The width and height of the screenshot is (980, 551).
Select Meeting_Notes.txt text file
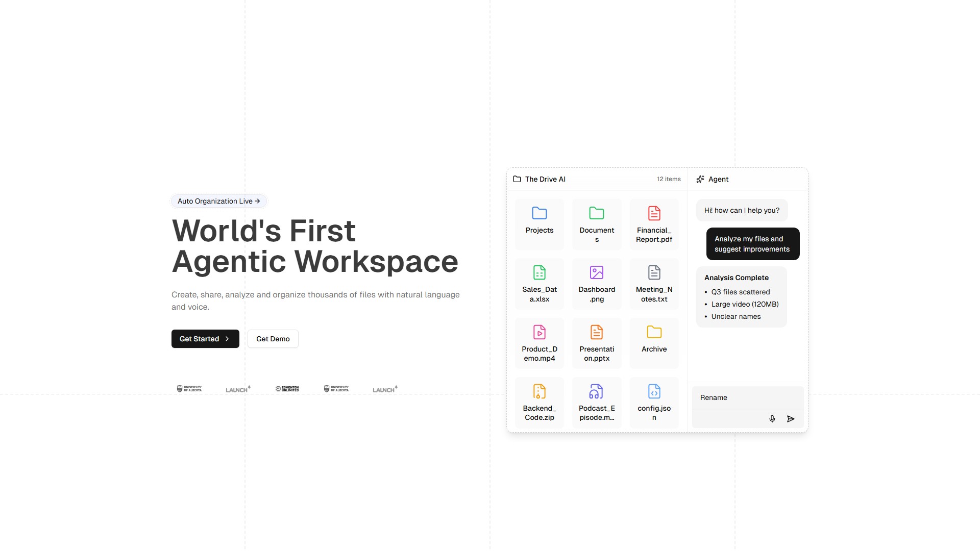coord(654,273)
